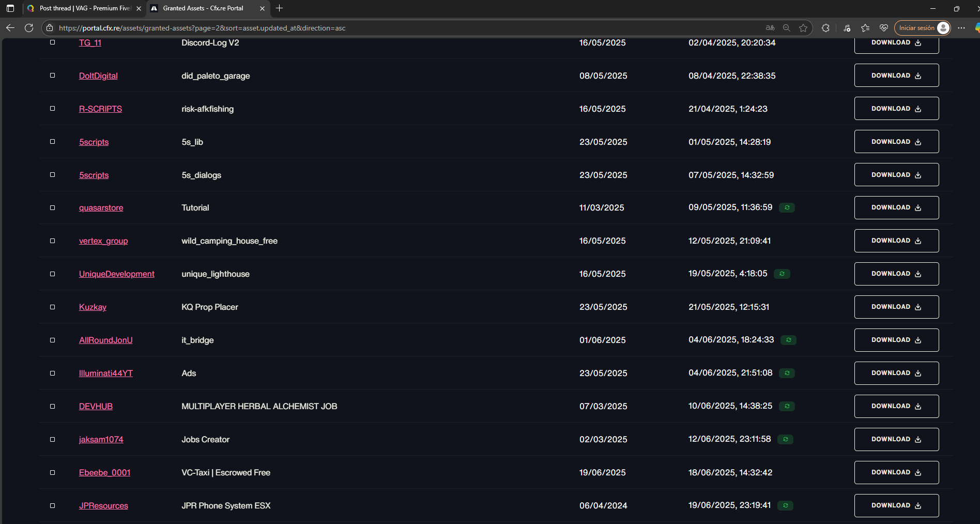980x524 pixels.
Task: Click the green update badge on the Tutorial row
Action: tap(787, 207)
